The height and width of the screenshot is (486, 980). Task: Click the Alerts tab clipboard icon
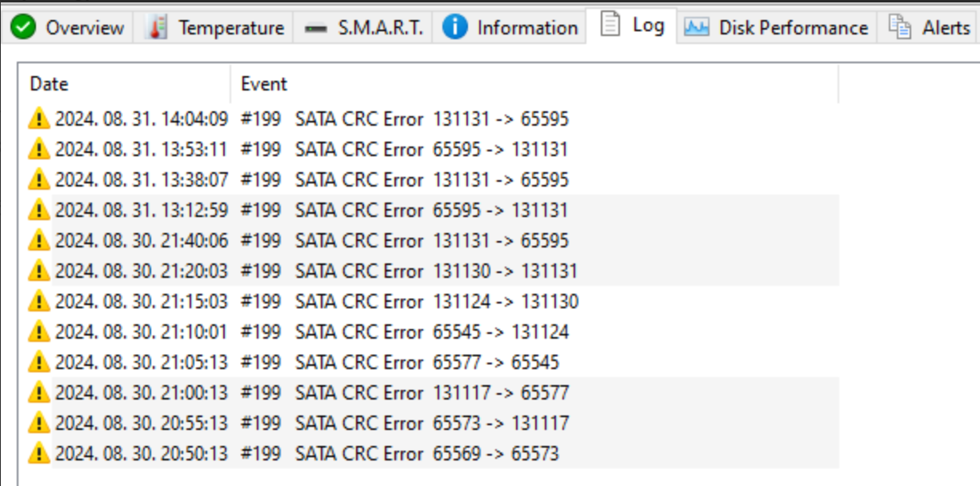(x=900, y=27)
